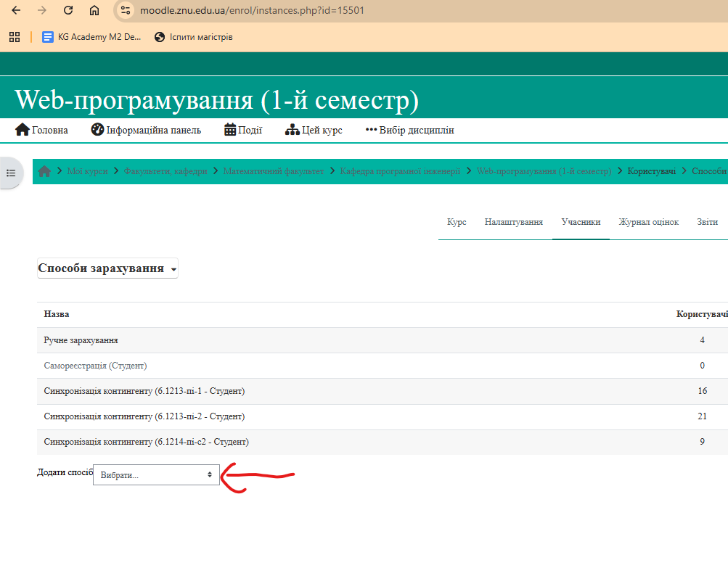The width and height of the screenshot is (728, 576).
Task: Open Цей курс navigation menu
Action: 314,131
